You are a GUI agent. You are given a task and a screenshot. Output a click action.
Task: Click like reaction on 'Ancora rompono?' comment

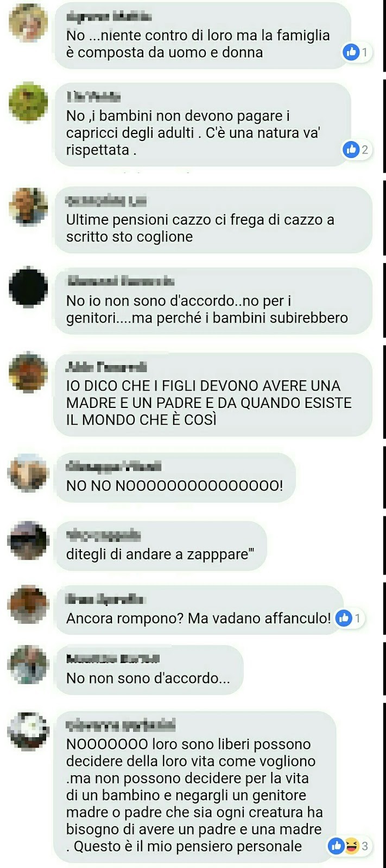pyautogui.click(x=344, y=617)
